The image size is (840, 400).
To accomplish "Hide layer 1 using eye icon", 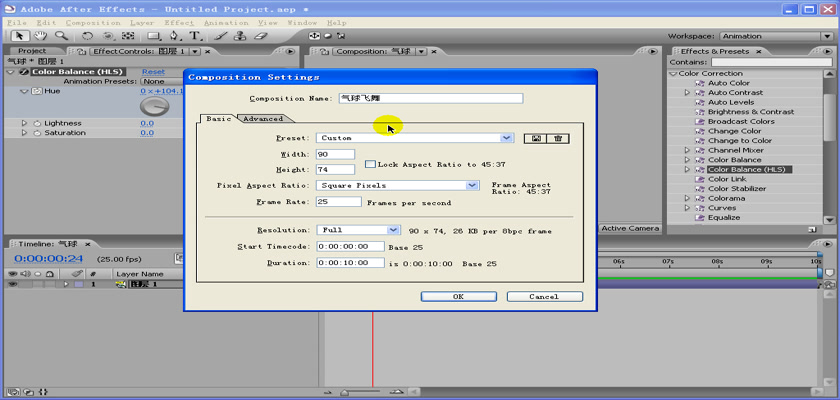I will (x=13, y=284).
